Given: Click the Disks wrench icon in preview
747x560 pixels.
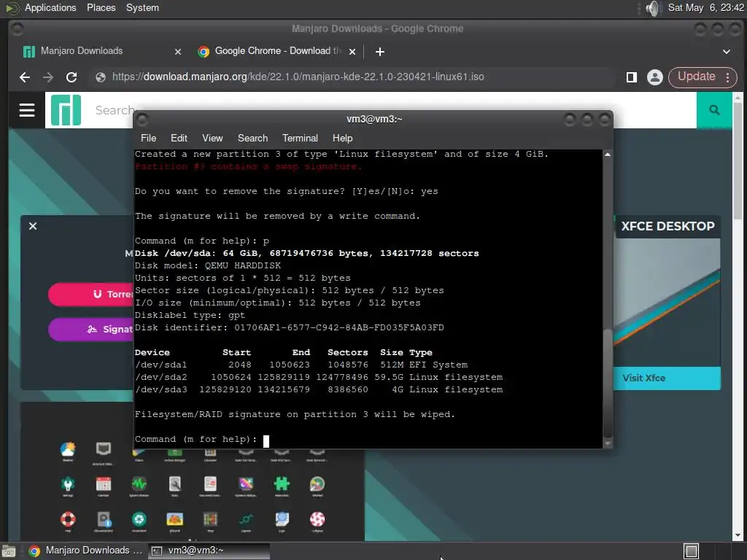Looking at the screenshot, I should [x=175, y=484].
